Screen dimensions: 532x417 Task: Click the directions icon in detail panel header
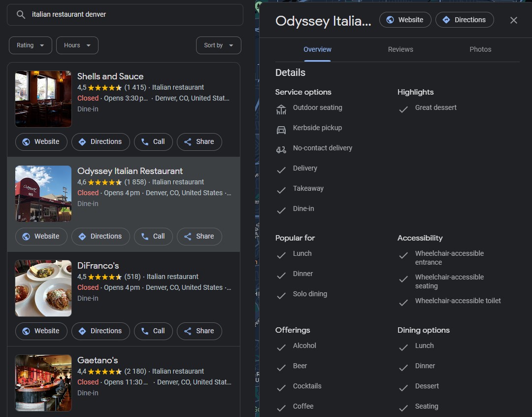click(x=446, y=20)
